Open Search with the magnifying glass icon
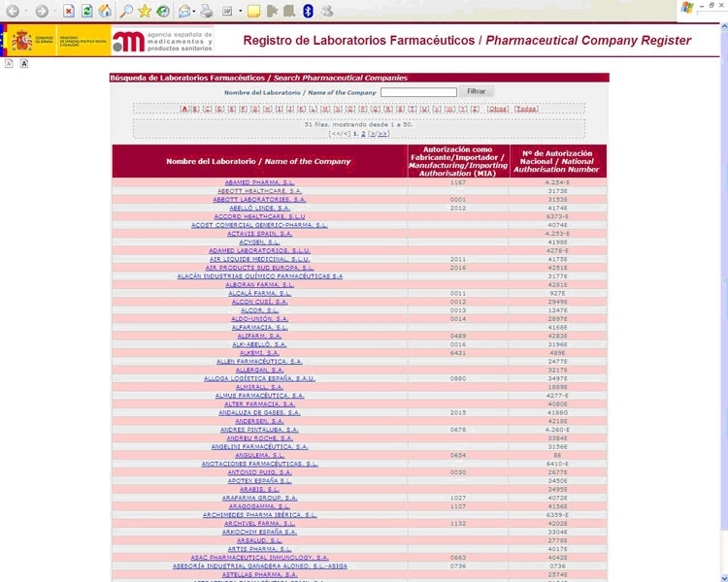The width and height of the screenshot is (728, 582). tap(126, 11)
